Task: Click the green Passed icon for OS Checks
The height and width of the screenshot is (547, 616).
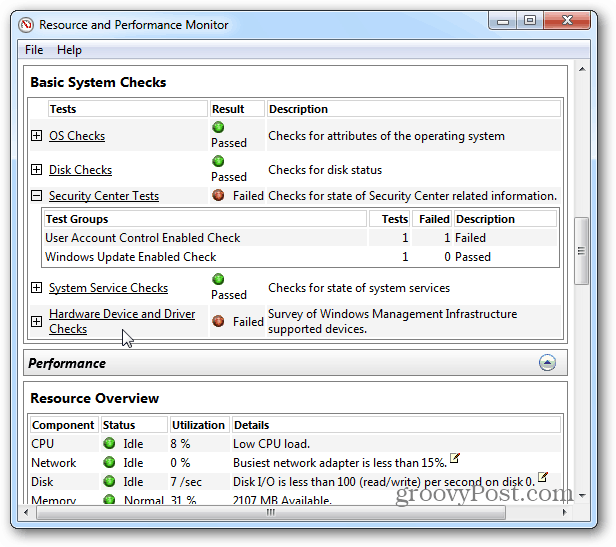Action: pyautogui.click(x=218, y=128)
